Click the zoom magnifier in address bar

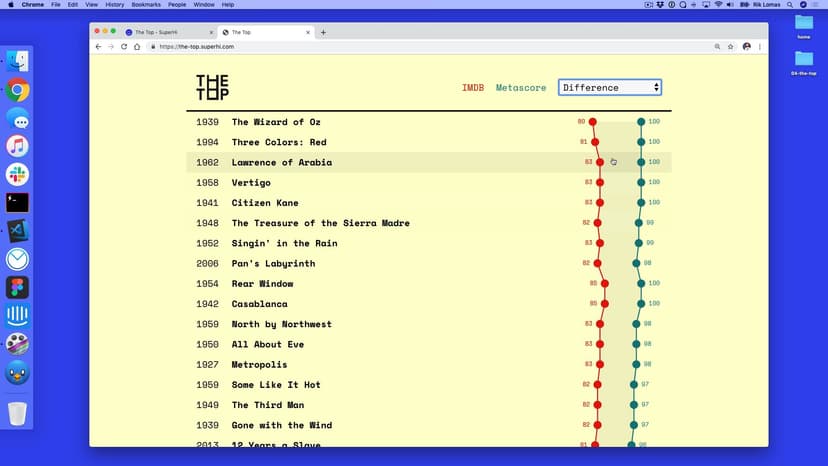pos(717,47)
